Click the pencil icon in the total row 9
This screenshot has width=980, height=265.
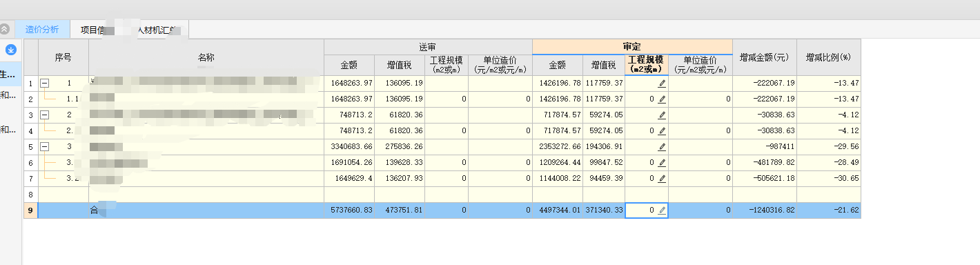click(662, 210)
